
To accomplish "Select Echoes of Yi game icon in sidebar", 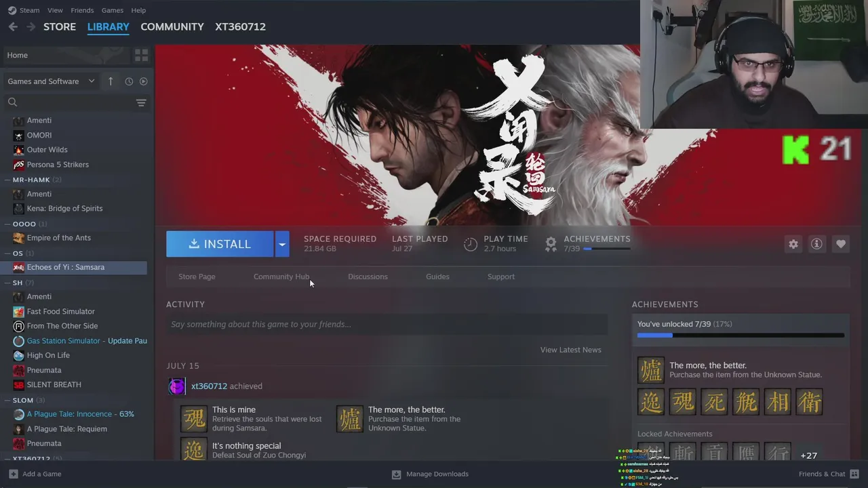I will pos(18,267).
